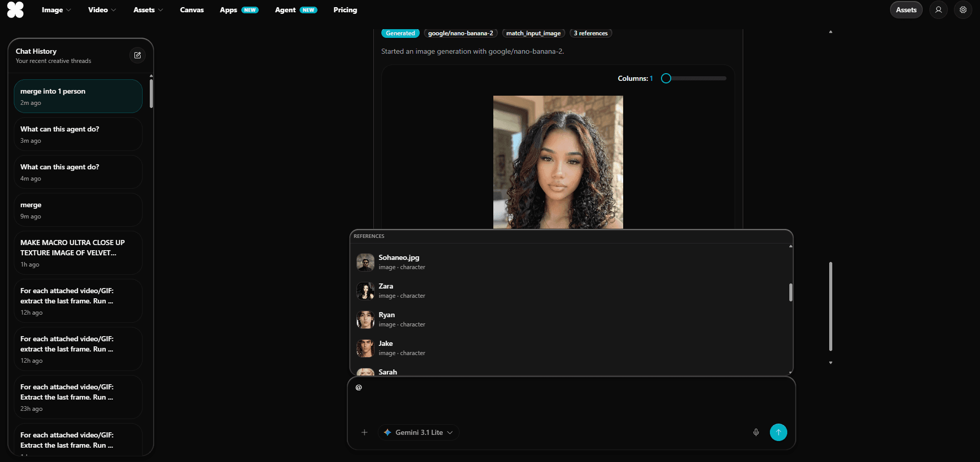Click the site logo in top left corner

click(x=15, y=10)
